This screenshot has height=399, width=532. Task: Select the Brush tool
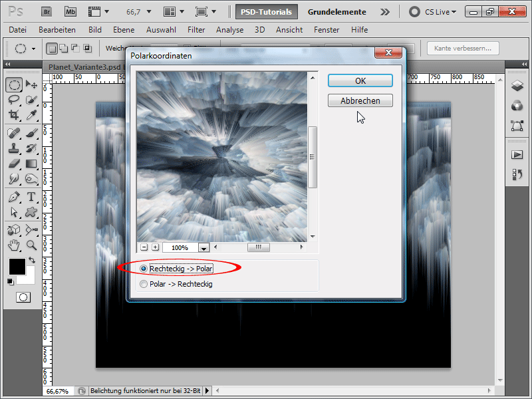click(x=31, y=133)
